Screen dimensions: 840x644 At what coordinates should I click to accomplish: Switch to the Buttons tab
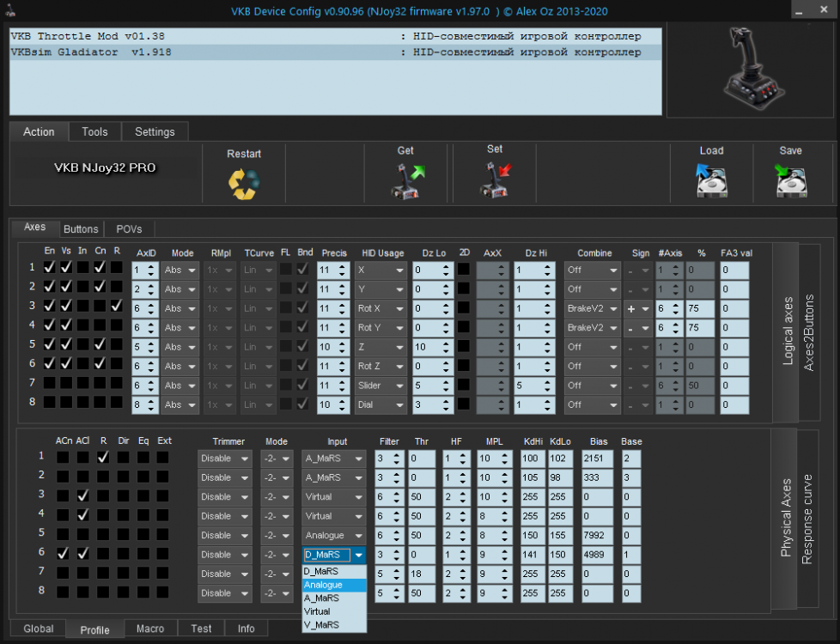[81, 229]
